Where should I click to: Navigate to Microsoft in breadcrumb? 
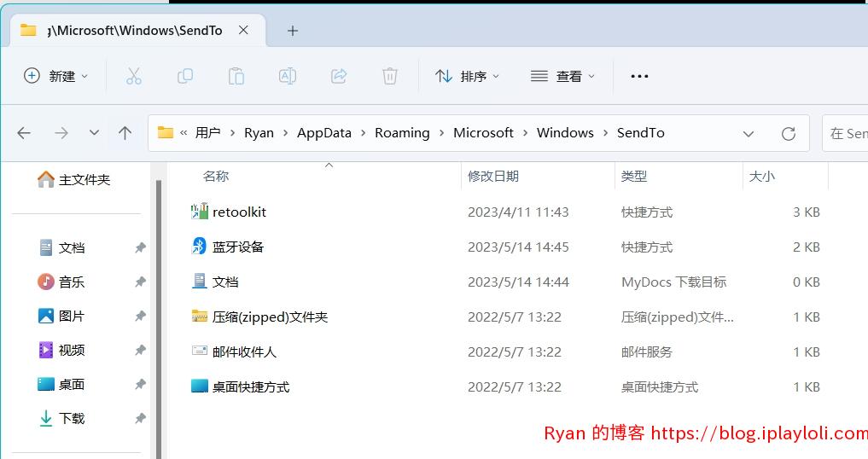pos(483,133)
